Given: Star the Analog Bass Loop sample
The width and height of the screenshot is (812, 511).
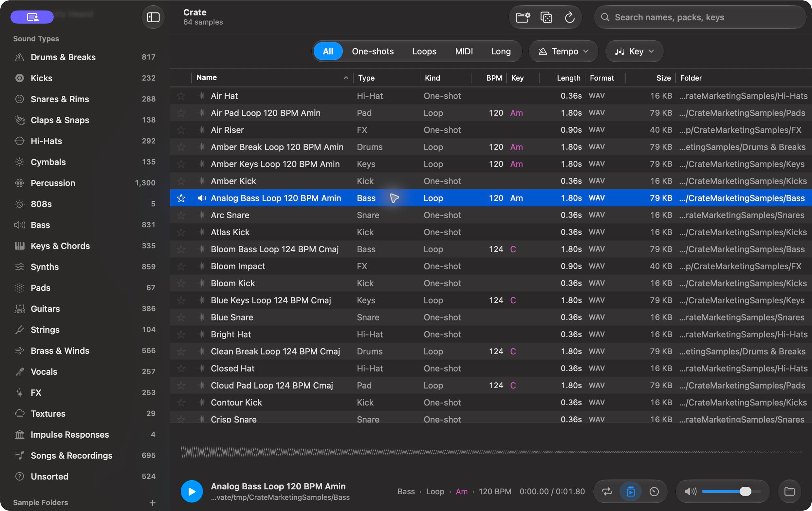Looking at the screenshot, I should [181, 198].
